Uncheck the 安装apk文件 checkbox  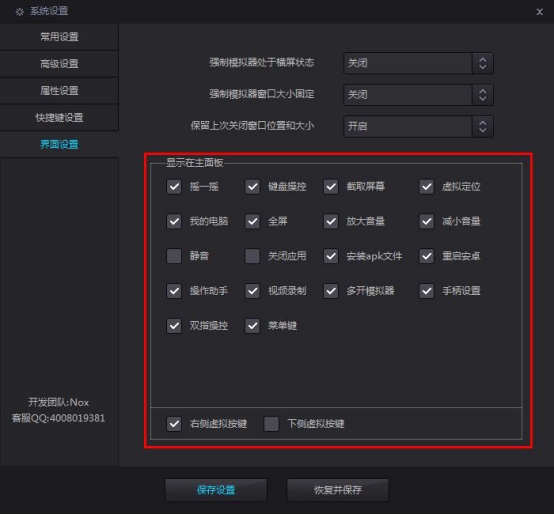(331, 256)
